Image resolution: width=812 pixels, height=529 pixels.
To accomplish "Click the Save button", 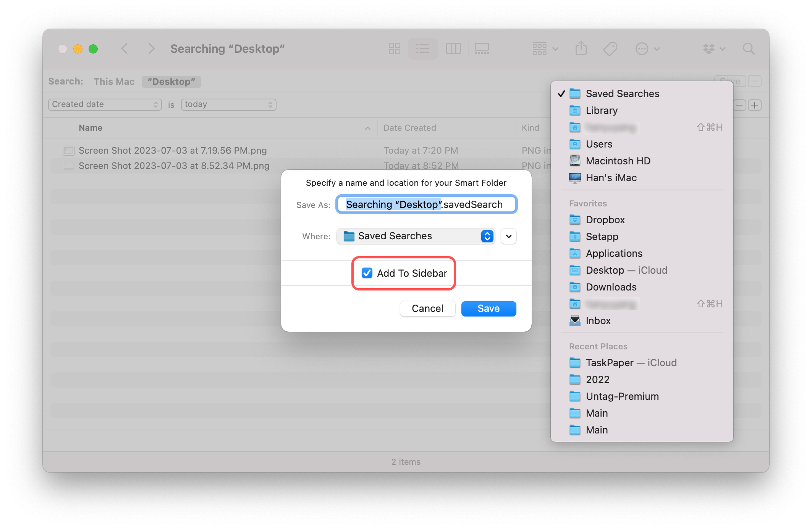I will [488, 308].
